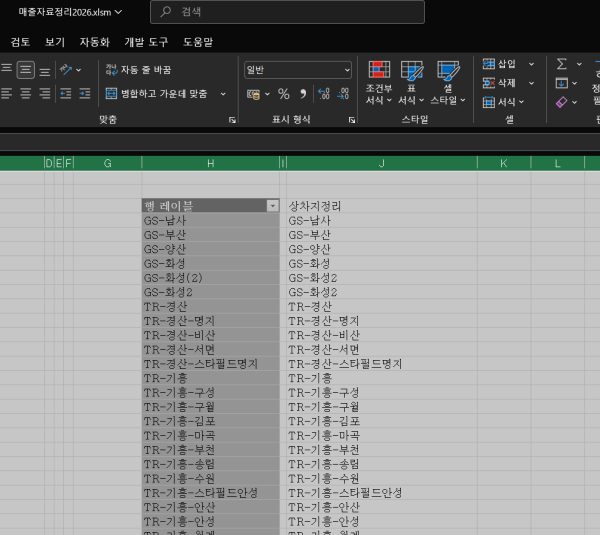Click increase indent icon
600x535 pixels.
click(x=85, y=94)
